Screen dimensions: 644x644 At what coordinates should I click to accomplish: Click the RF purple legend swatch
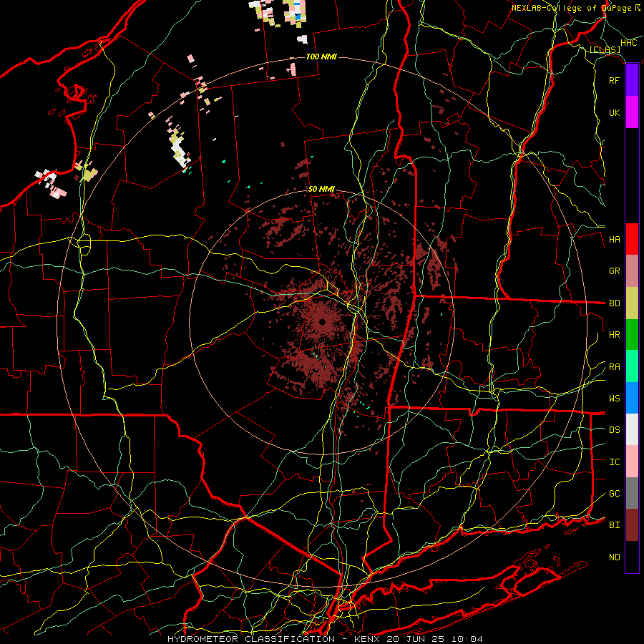point(632,80)
